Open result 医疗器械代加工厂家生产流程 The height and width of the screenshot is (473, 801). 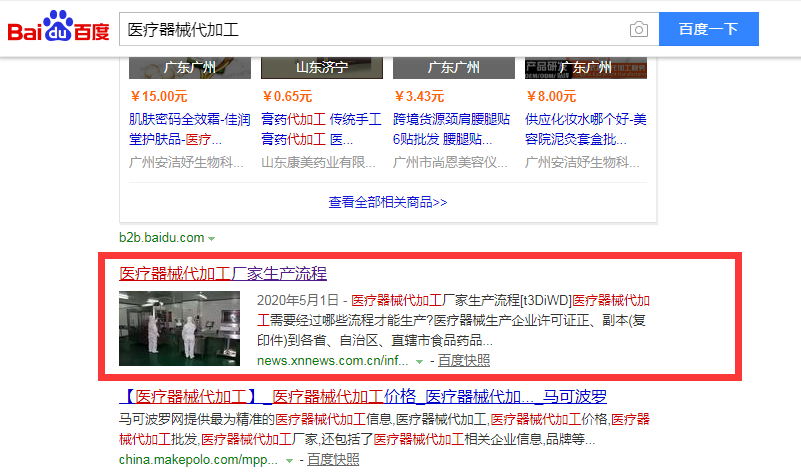[x=223, y=273]
